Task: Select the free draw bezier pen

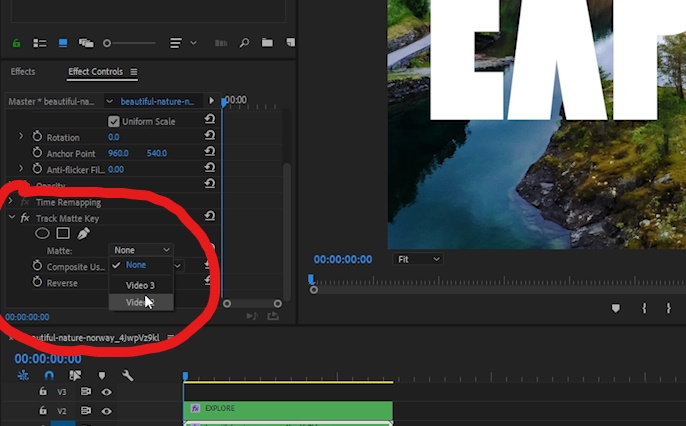Action: [83, 234]
